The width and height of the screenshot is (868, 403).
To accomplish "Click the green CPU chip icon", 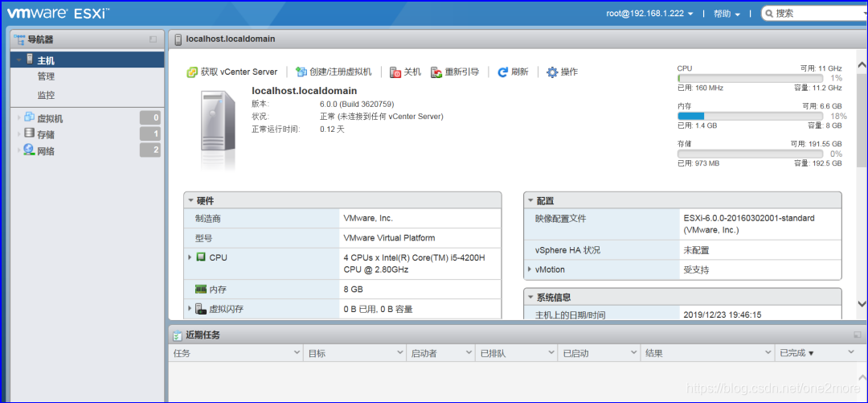I will point(200,257).
